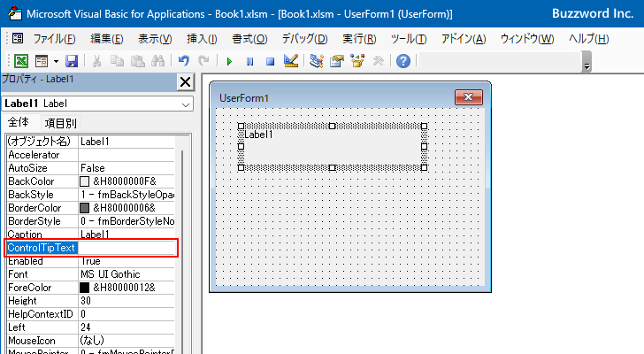Click the HelpContextID value 0

[126, 314]
